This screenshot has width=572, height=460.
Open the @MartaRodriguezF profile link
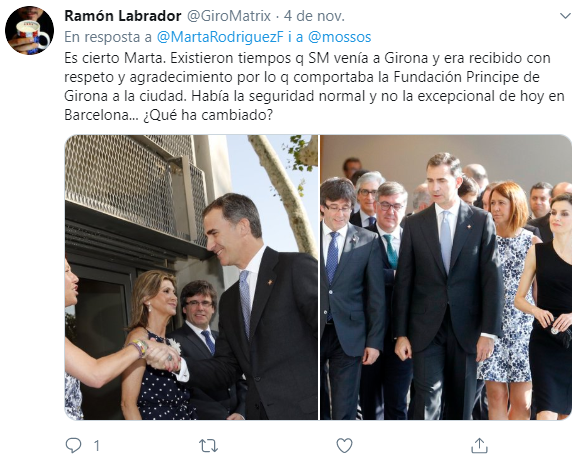(x=220, y=37)
